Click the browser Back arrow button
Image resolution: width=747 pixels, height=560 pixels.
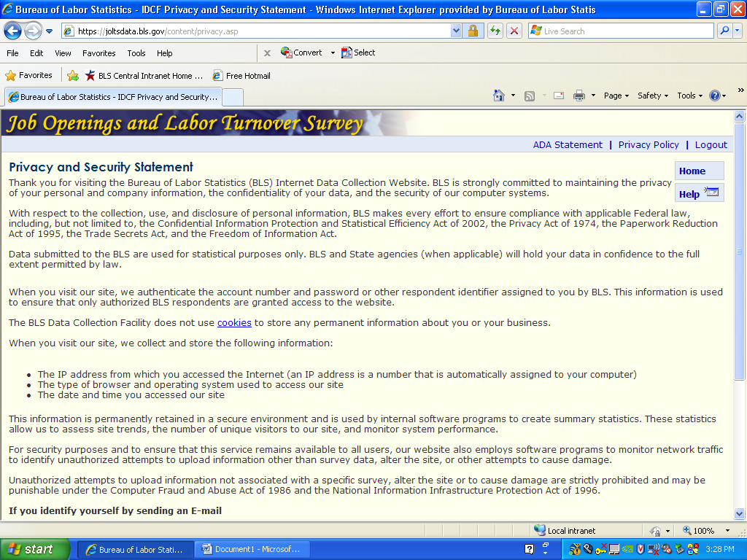click(13, 31)
